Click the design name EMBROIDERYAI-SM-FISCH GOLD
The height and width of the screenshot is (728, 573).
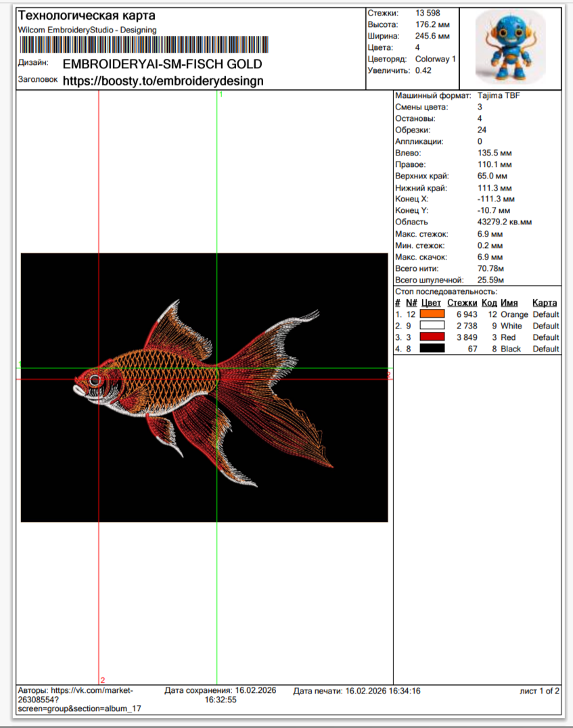162,65
